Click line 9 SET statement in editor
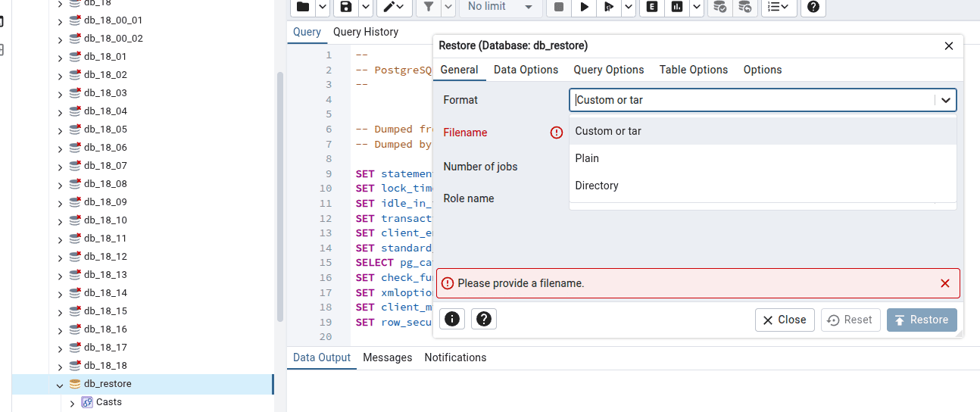This screenshot has height=412, width=980. [x=392, y=173]
